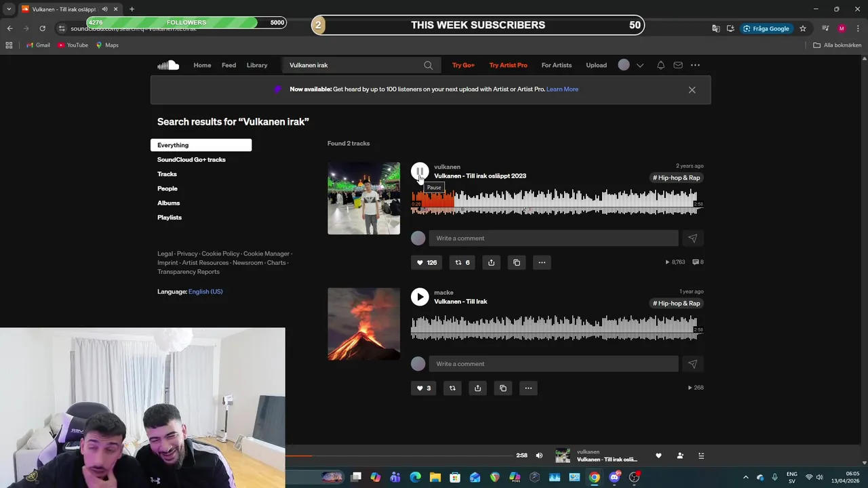
Task: Filter results by People
Action: click(x=167, y=188)
